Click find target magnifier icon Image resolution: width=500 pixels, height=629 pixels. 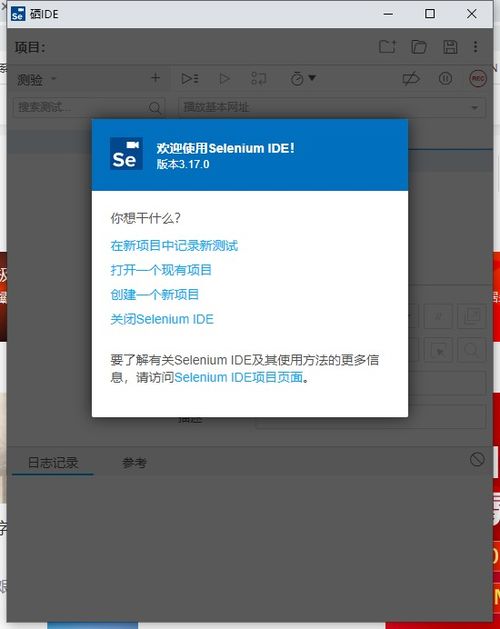472,351
